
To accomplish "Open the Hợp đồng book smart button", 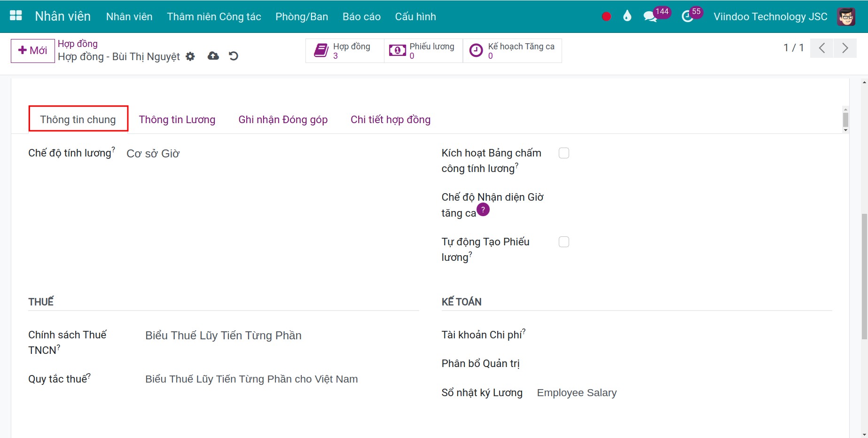I will [x=345, y=51].
